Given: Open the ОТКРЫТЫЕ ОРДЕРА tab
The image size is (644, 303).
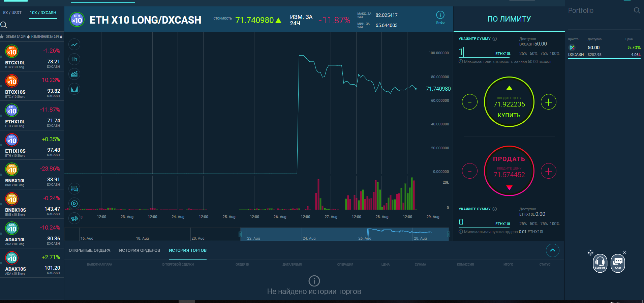Looking at the screenshot, I should pyautogui.click(x=89, y=250).
